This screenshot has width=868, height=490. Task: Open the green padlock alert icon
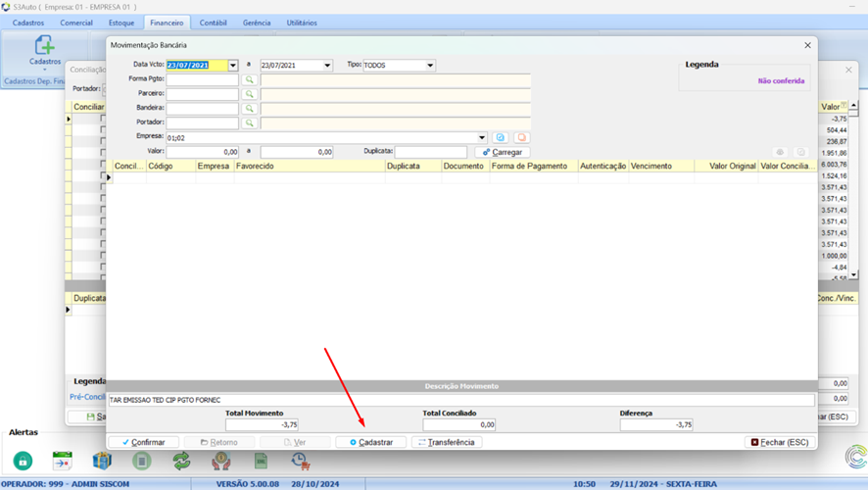pos(23,461)
